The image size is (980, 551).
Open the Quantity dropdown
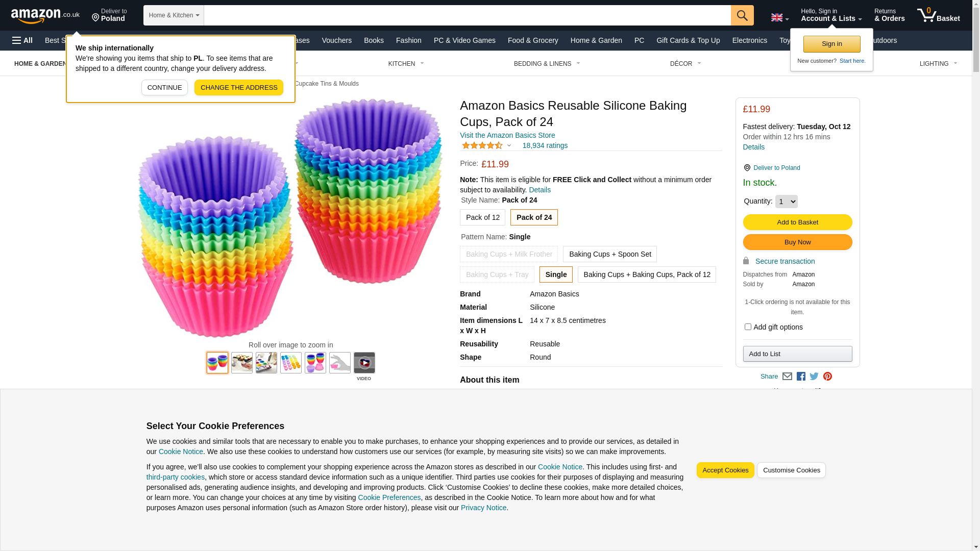[x=786, y=202]
